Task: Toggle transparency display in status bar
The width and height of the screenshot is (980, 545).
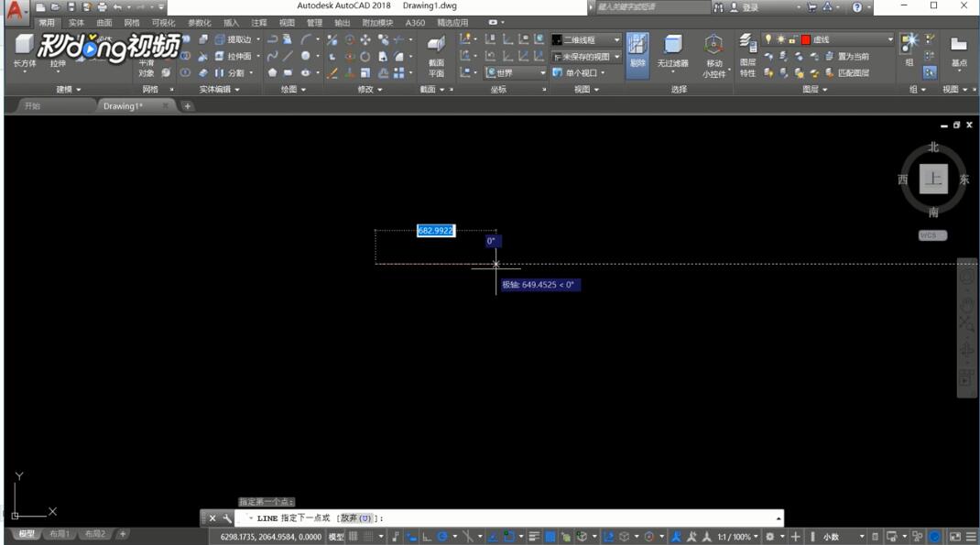Action: tap(550, 536)
